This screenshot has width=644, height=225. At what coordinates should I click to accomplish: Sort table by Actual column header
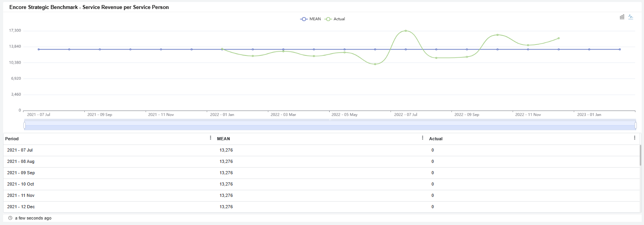tap(435, 139)
